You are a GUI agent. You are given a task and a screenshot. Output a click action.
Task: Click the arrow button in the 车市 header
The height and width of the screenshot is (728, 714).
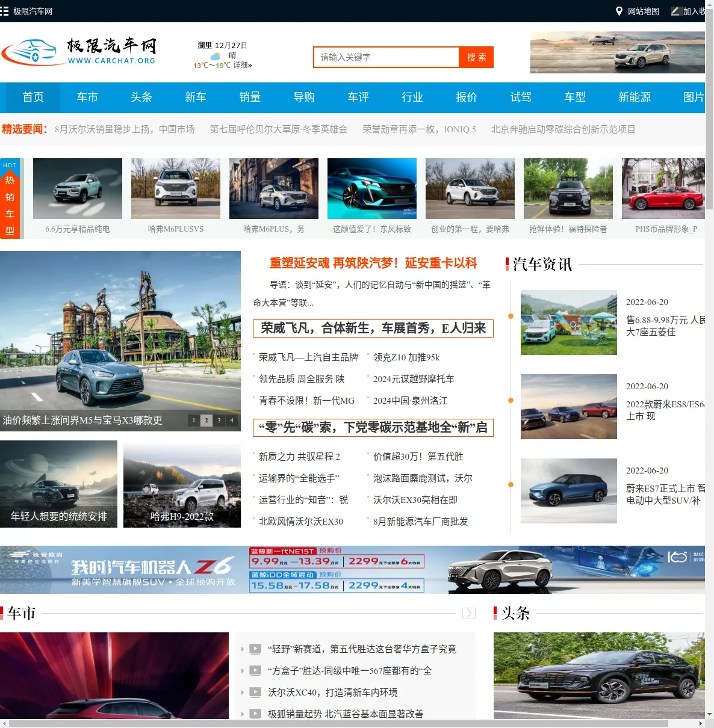click(x=469, y=613)
